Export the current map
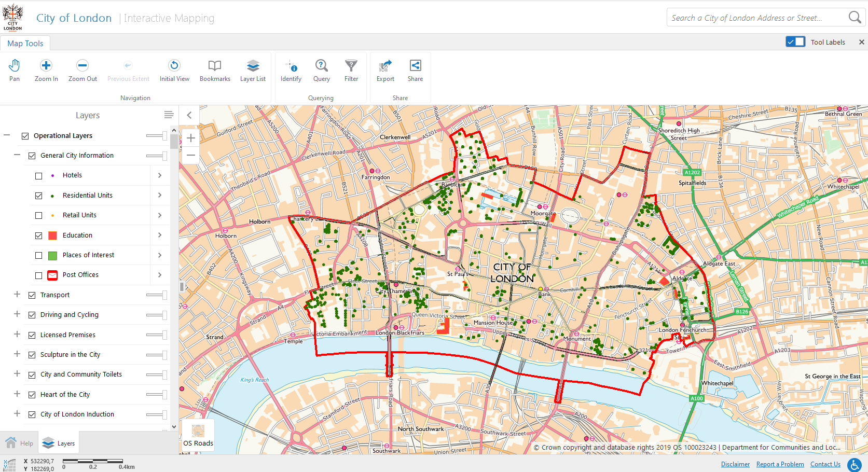Viewport: 868px width, 472px height. [x=384, y=70]
